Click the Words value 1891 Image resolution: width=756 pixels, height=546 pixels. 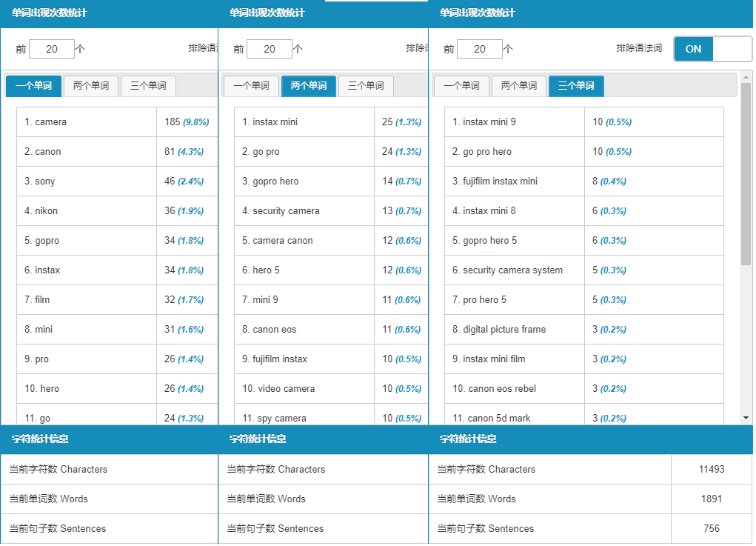coord(712,499)
